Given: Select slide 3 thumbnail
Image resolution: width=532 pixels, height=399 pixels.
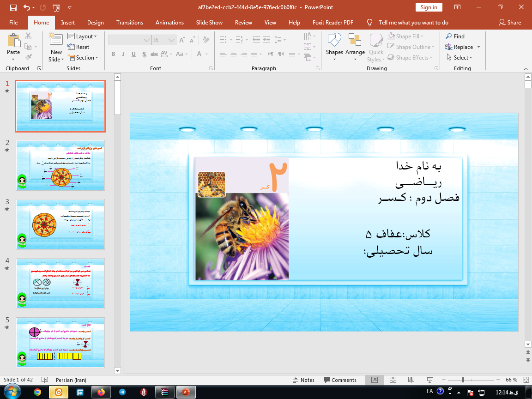Looking at the screenshot, I should [x=60, y=224].
